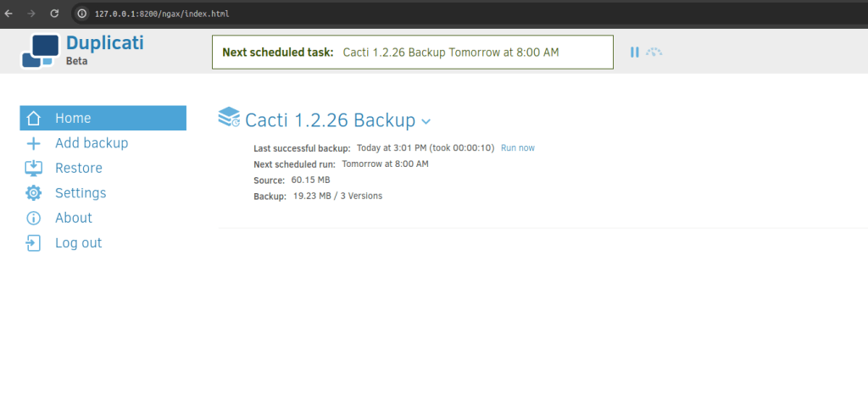Image resolution: width=868 pixels, height=394 pixels.
Task: Click the About info icon
Action: pos(34,218)
